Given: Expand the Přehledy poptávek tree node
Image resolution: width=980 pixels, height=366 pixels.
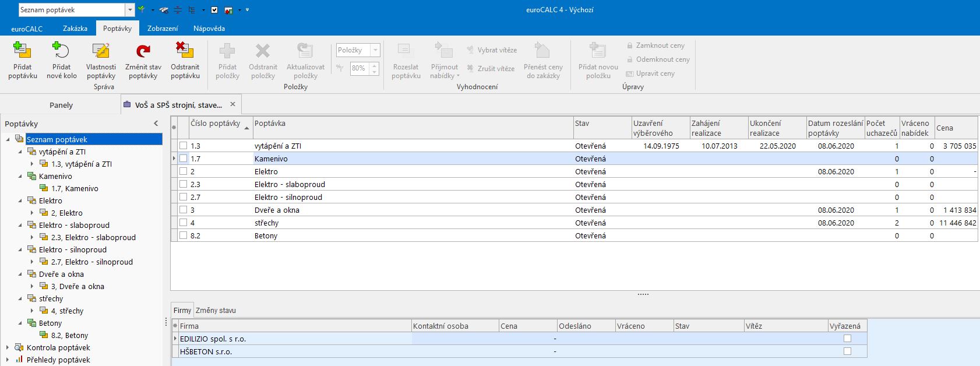Looking at the screenshot, I should click(8, 360).
